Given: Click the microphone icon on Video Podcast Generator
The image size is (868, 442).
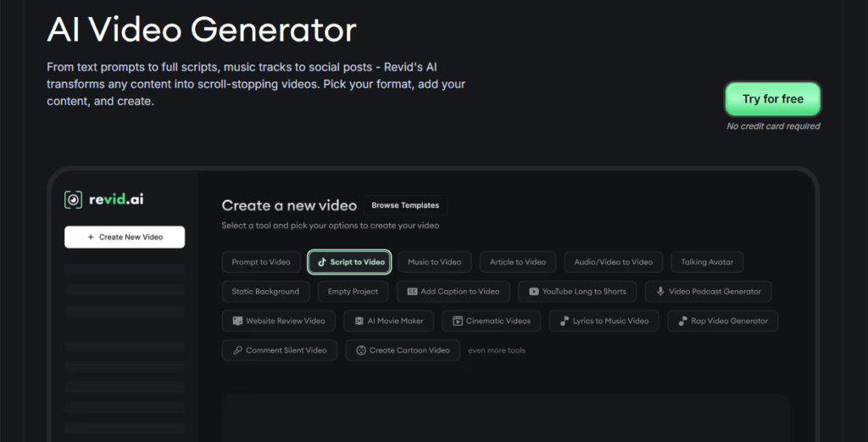Looking at the screenshot, I should [x=660, y=291].
